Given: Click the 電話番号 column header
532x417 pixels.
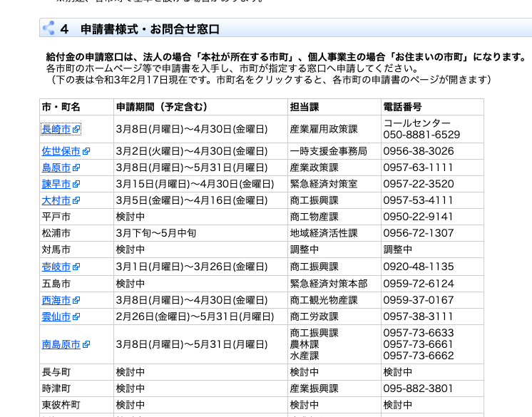Looking at the screenshot, I should tap(403, 107).
